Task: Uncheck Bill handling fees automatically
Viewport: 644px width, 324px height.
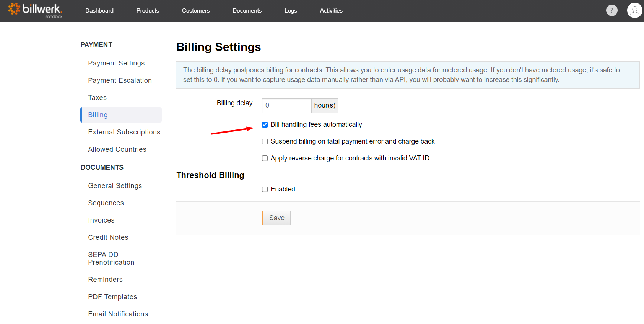Action: tap(265, 125)
